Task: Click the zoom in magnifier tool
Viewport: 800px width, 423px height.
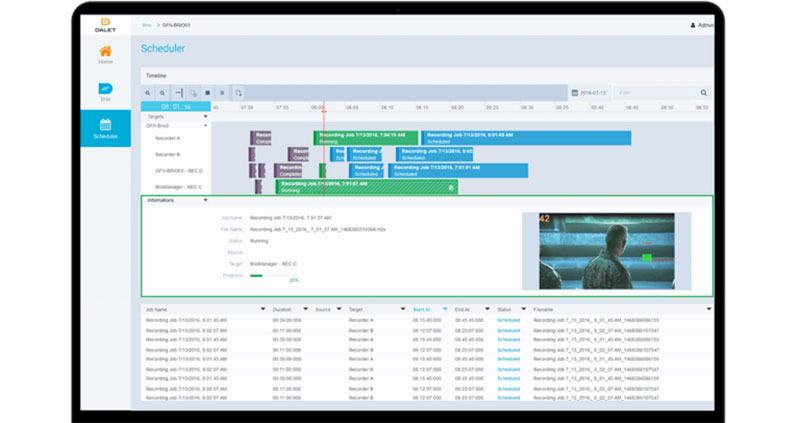Action: 148,93
